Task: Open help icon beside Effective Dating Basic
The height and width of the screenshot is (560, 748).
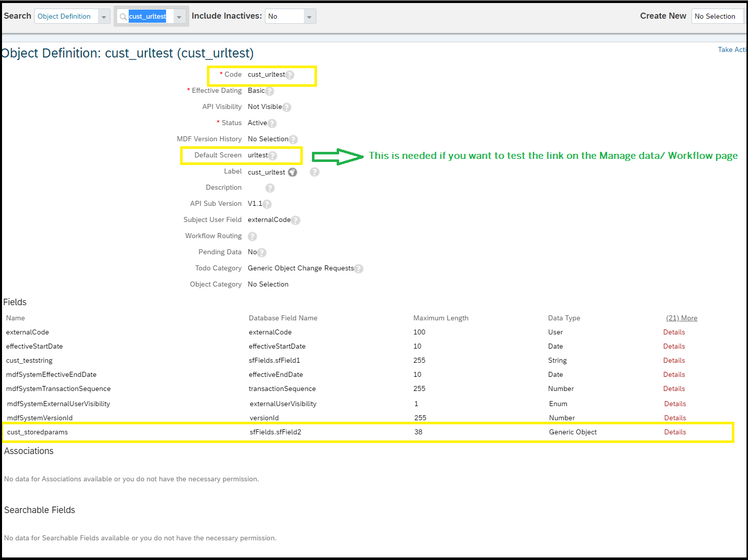Action: 270,91
